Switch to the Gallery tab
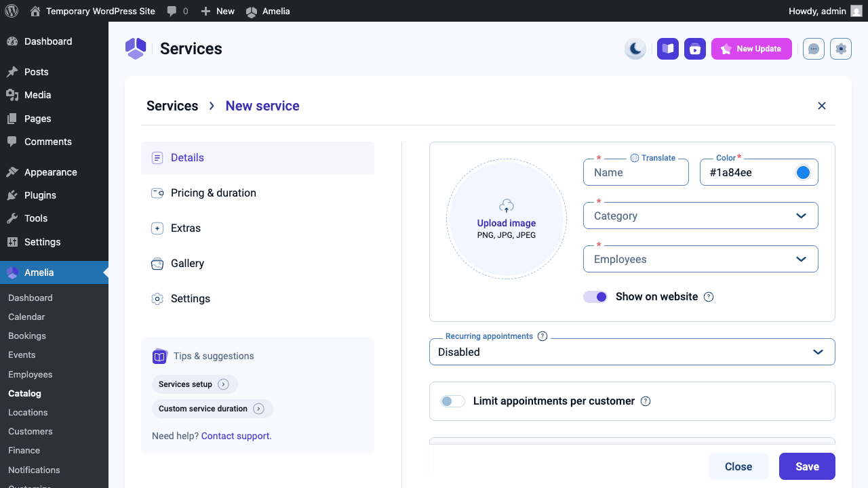Screen dimensions: 868x488 pyautogui.click(x=258, y=264)
